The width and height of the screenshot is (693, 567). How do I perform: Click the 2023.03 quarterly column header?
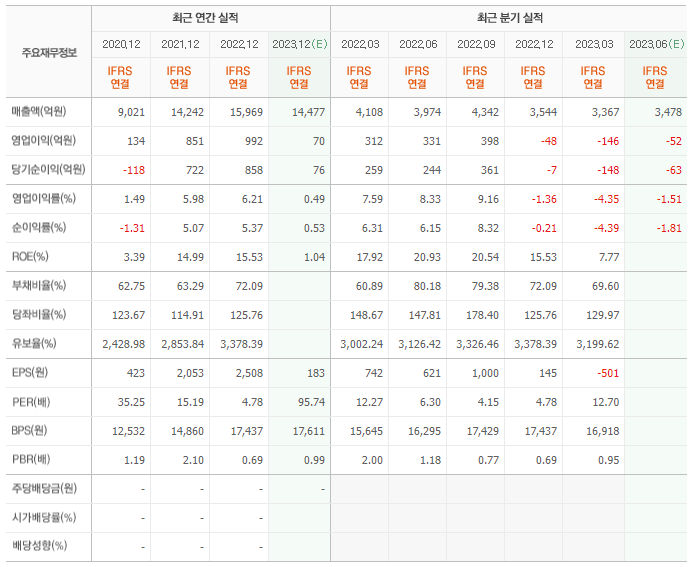[594, 44]
